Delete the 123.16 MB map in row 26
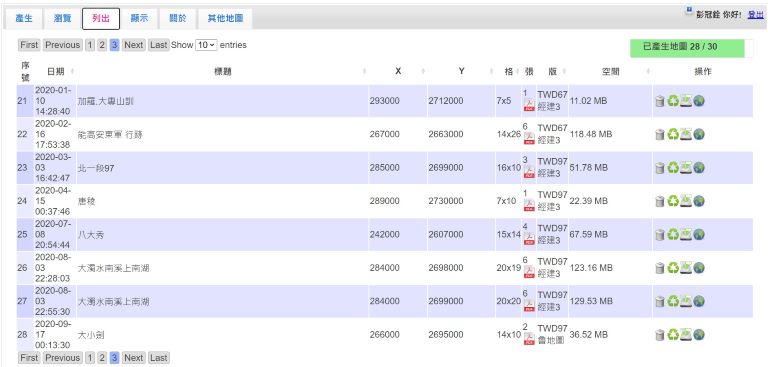The height and width of the screenshot is (367, 768). 660,268
